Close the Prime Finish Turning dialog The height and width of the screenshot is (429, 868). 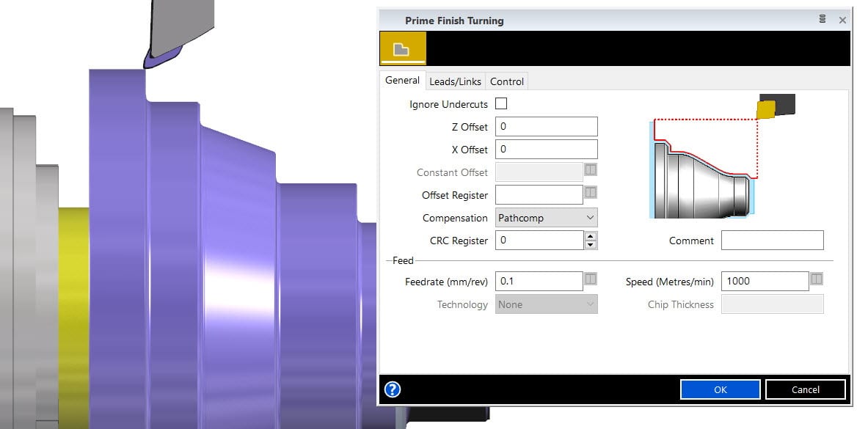842,21
